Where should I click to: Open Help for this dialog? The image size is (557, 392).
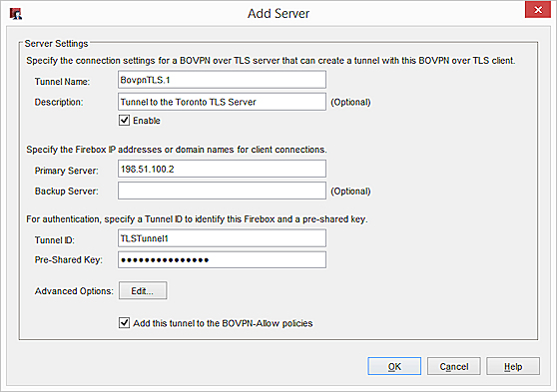(x=513, y=366)
